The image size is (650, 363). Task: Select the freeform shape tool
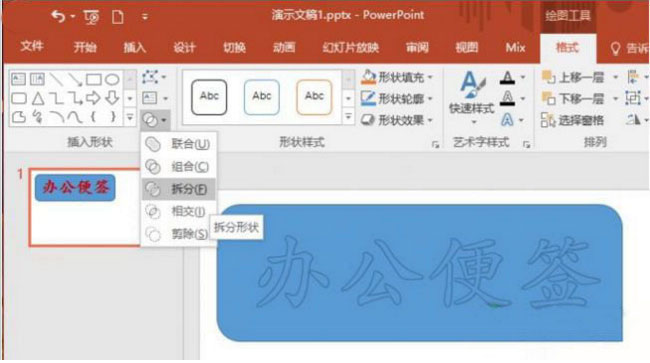(18, 117)
